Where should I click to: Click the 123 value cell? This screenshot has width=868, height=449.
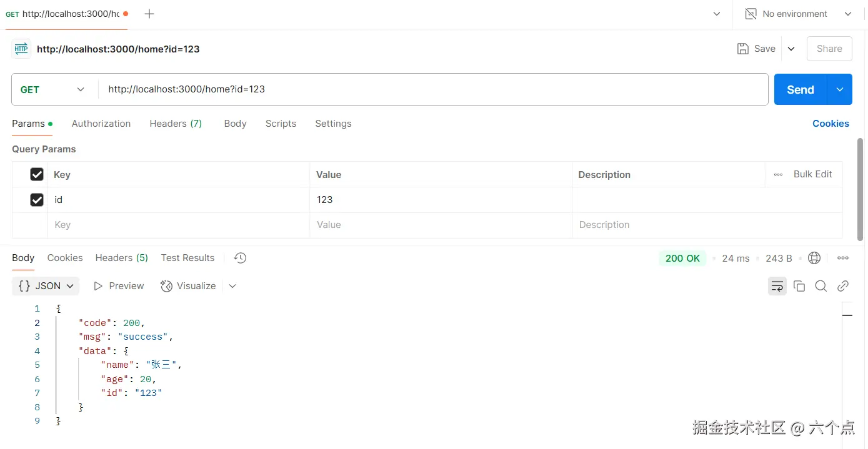click(441, 200)
